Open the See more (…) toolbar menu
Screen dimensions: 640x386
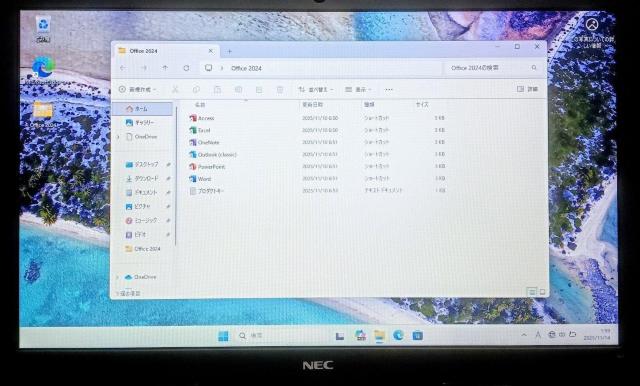(x=389, y=89)
